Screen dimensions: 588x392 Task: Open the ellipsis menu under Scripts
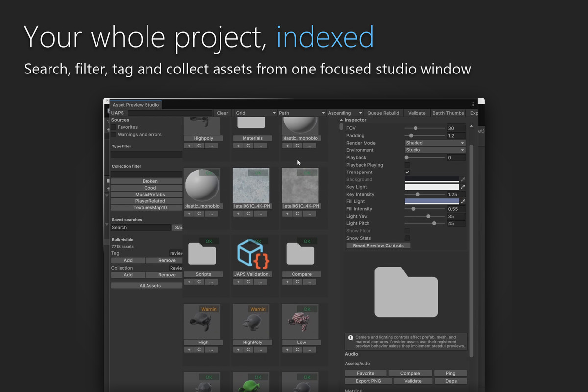[211, 282]
